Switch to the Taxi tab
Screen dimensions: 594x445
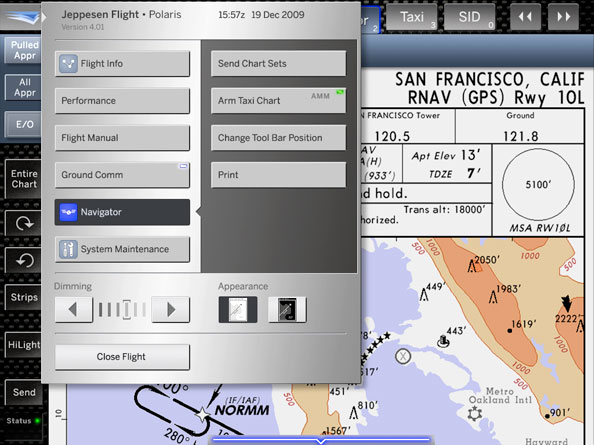412,17
